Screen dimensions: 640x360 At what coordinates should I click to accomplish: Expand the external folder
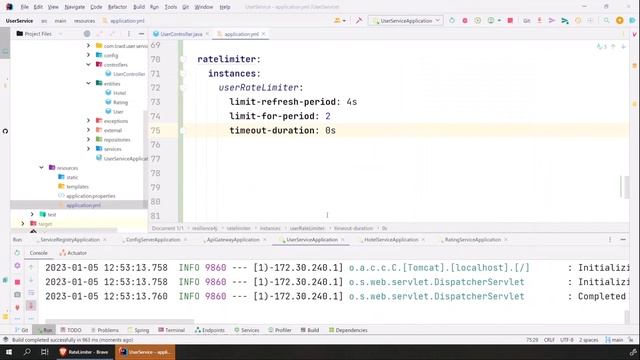89,130
